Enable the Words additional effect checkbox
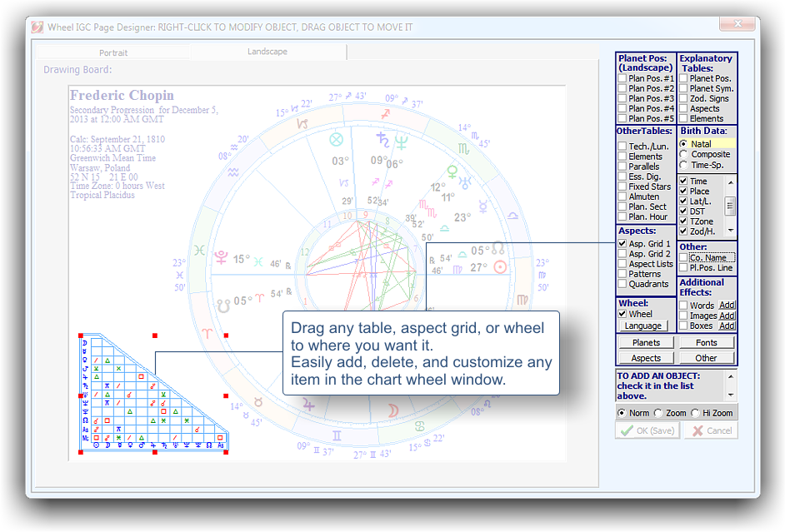The width and height of the screenshot is (785, 532). (683, 305)
